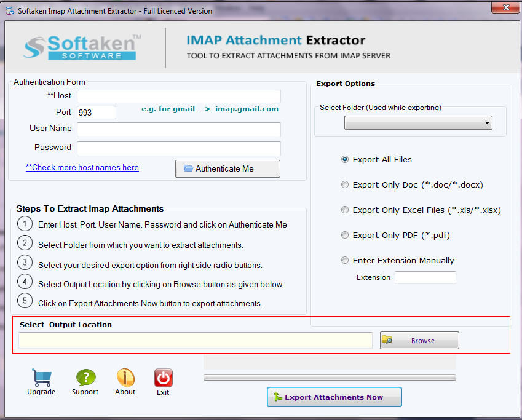522x420 pixels.
Task: Click the TOOL TO EXTRACT ATTACHMENTS subtitle
Action: click(288, 55)
